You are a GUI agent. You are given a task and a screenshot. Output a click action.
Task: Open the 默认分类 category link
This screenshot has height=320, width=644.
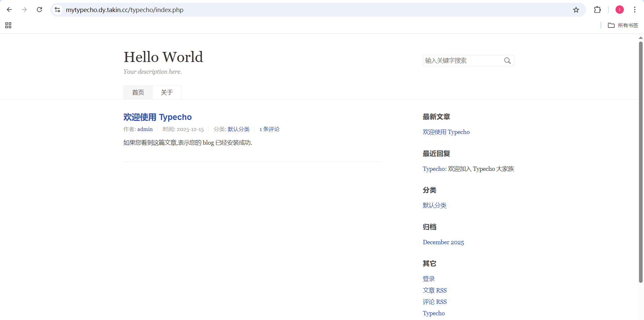click(238, 129)
